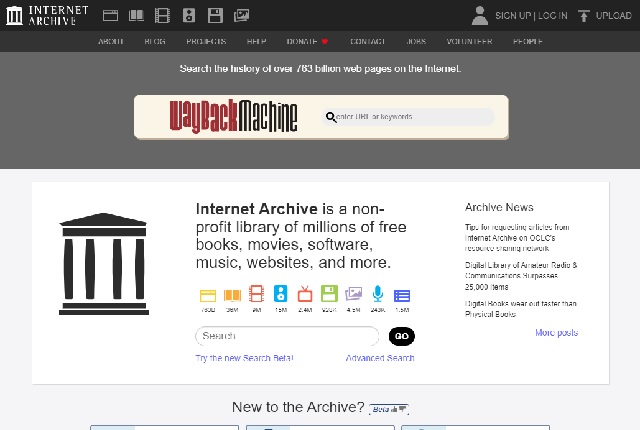Open the Texts (book) icon in top bar
640x430 pixels.
136,16
